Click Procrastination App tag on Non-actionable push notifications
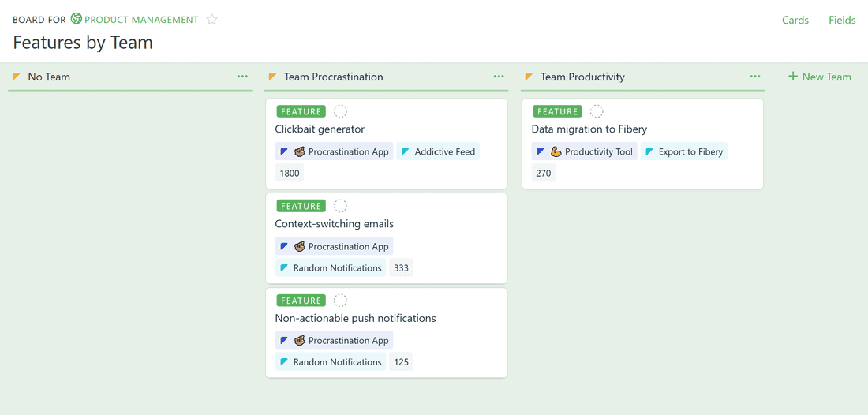868x415 pixels. [x=335, y=340]
